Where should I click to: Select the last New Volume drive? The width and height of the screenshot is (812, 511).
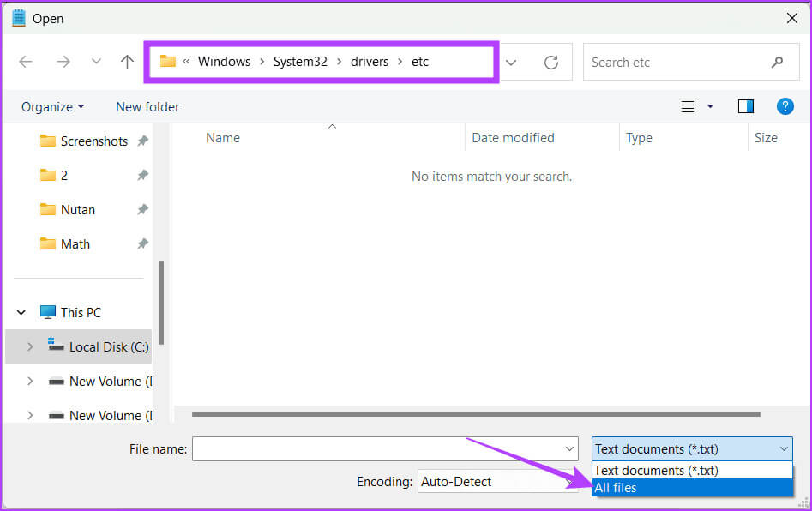[x=100, y=415]
